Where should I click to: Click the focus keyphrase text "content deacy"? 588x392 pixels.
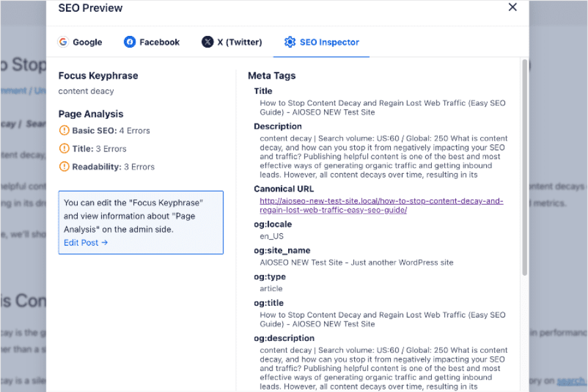click(86, 91)
